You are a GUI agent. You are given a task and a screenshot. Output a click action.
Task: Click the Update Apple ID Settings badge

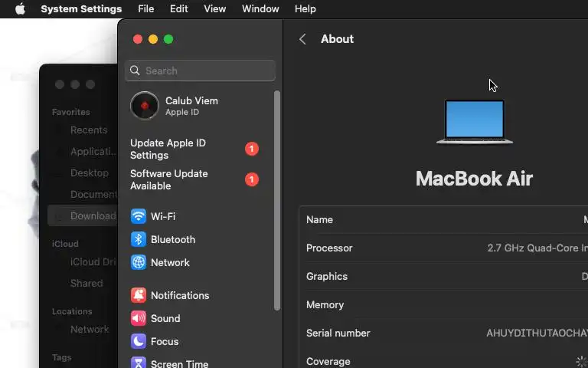(252, 149)
